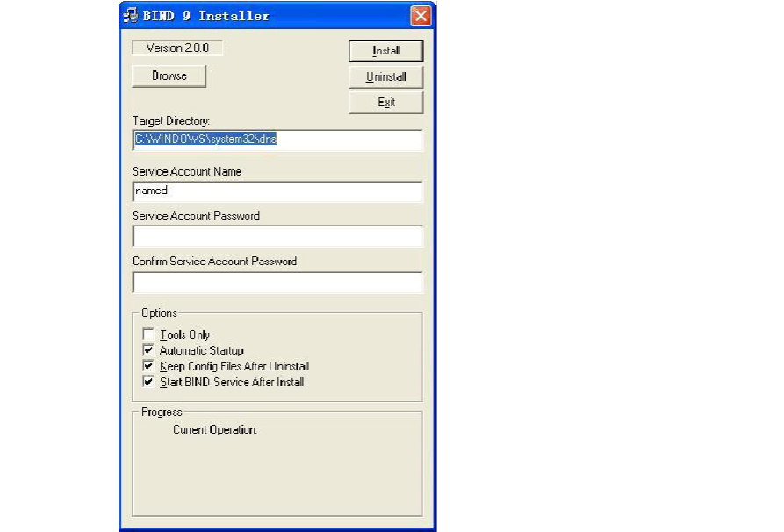Toggle Keep Config Files After Uninstall
Image resolution: width=784 pixels, height=532 pixels.
(147, 366)
